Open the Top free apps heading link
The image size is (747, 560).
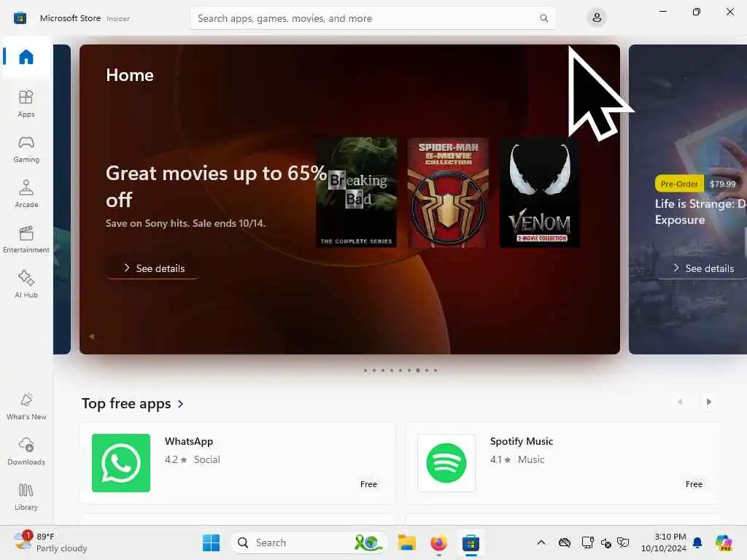pyautogui.click(x=126, y=403)
